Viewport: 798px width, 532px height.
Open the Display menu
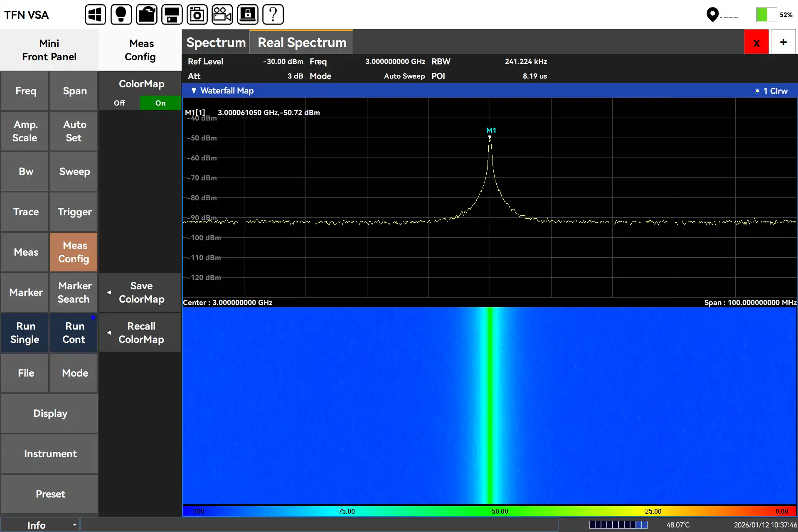coord(50,413)
